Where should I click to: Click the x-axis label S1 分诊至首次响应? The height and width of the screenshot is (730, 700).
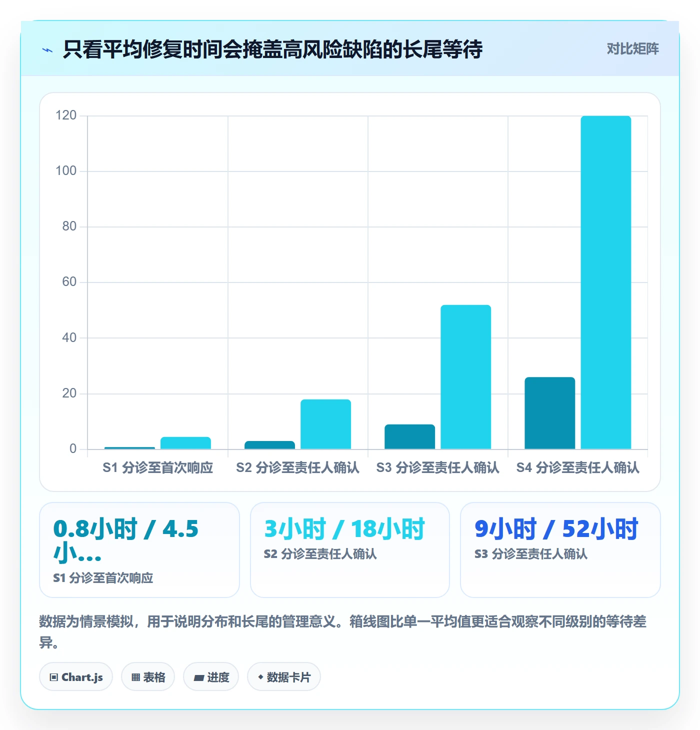click(158, 467)
